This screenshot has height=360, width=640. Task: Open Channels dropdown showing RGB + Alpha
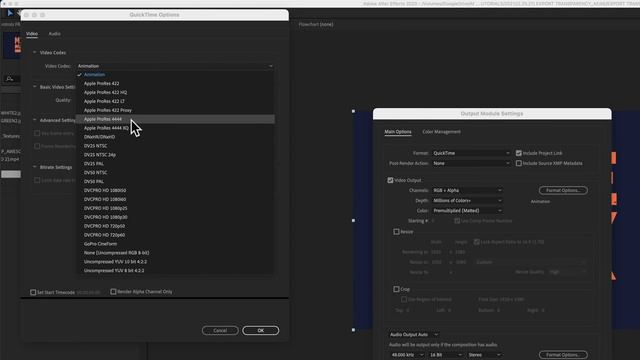[467, 190]
